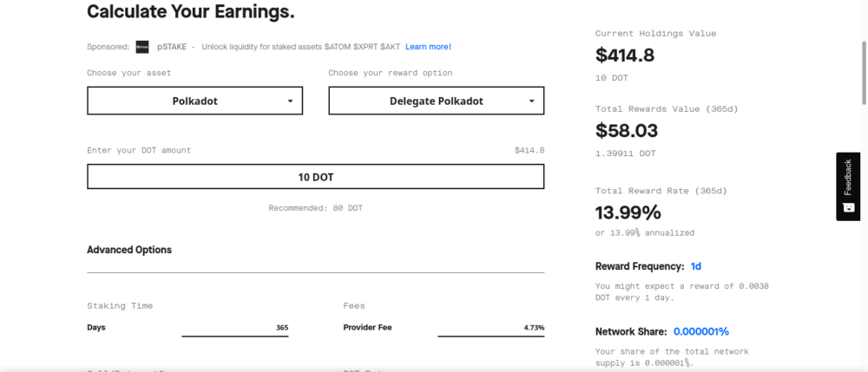Open the 'Choose your asset' Polkadot dropdown

coord(194,101)
